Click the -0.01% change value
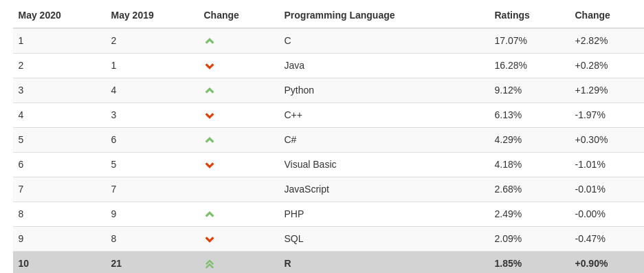The height and width of the screenshot is (273, 644). (x=590, y=189)
